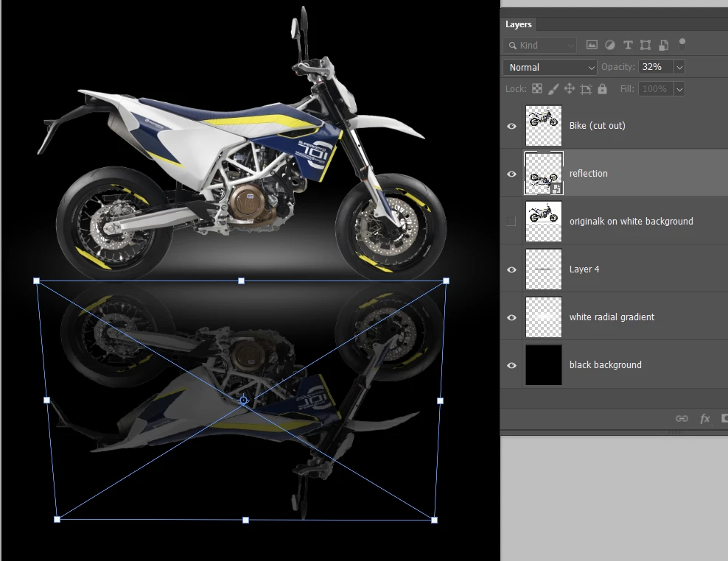Click the top-left transform corner handle
Screen dimensions: 728x561
tap(37, 280)
